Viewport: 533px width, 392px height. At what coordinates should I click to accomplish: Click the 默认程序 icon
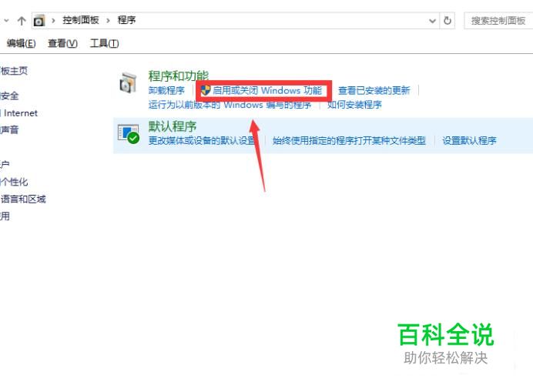pos(128,134)
